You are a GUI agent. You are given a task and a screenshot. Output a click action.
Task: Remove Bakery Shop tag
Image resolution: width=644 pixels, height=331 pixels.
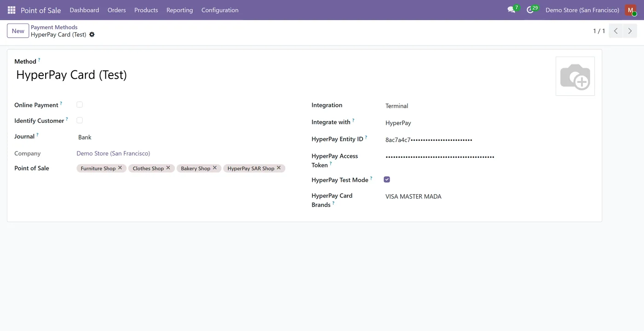215,168
